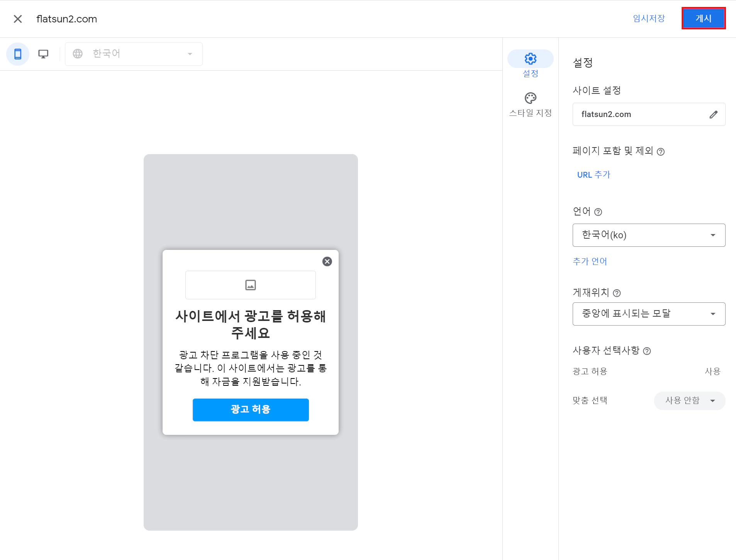The height and width of the screenshot is (560, 736).
Task: Switch to mobile preview icon
Action: [18, 54]
